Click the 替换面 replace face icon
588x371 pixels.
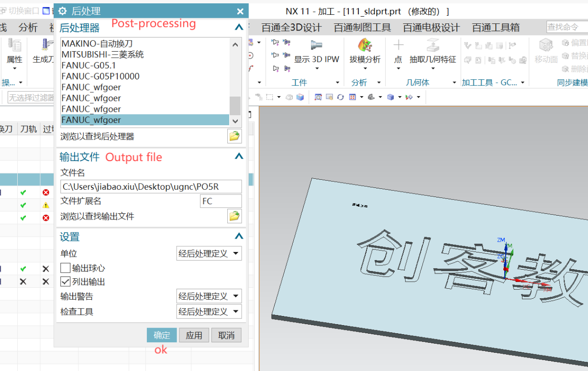[x=566, y=55]
